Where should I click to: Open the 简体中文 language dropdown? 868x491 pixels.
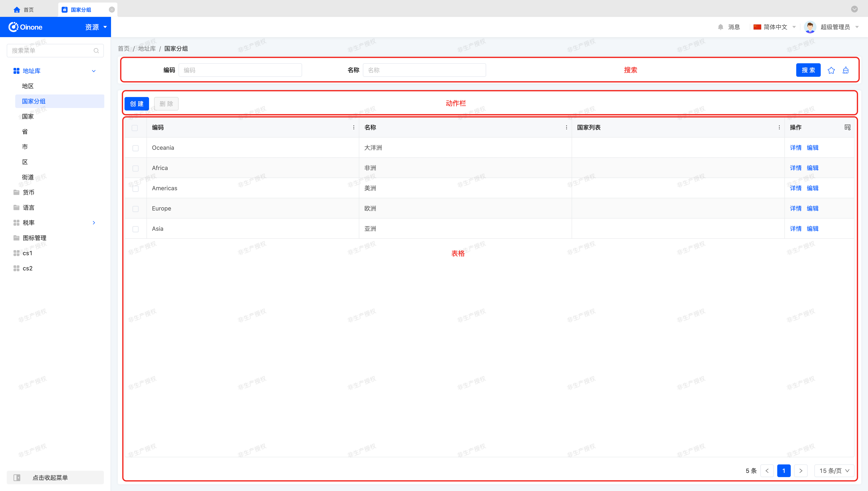[775, 27]
